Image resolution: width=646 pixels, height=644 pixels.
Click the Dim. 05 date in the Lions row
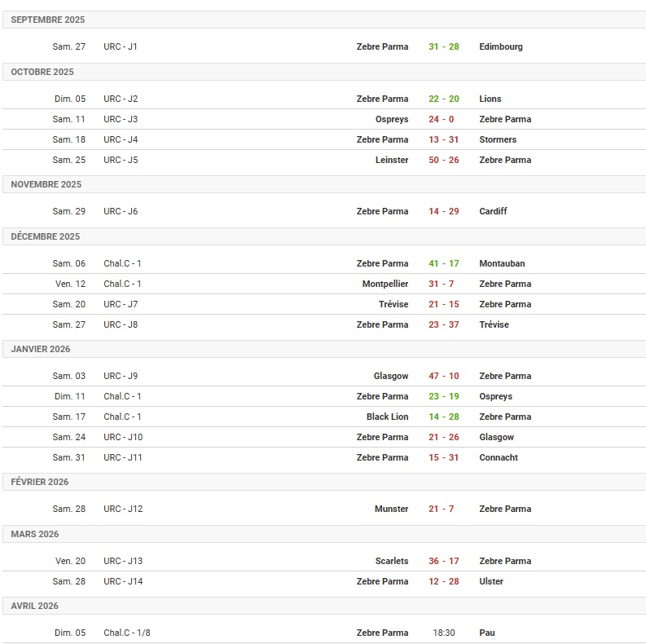pos(70,99)
